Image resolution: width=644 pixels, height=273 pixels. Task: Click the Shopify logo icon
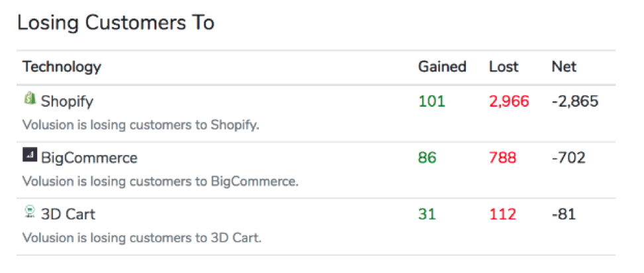tap(30, 99)
